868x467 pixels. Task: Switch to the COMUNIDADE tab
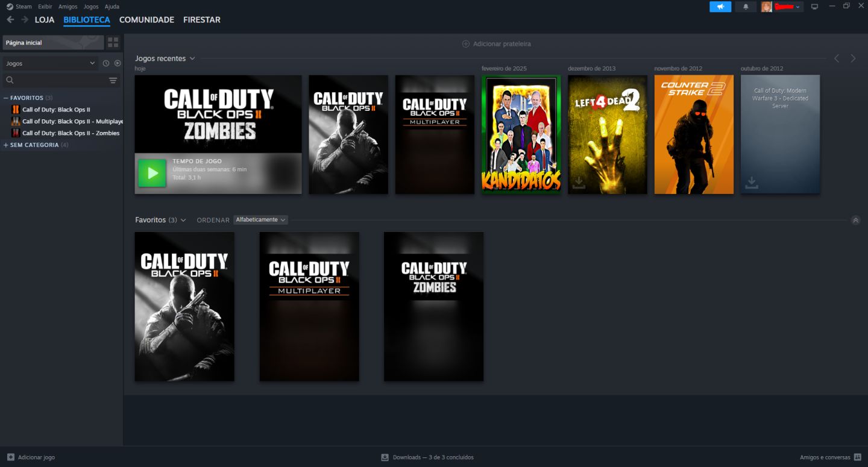(146, 20)
